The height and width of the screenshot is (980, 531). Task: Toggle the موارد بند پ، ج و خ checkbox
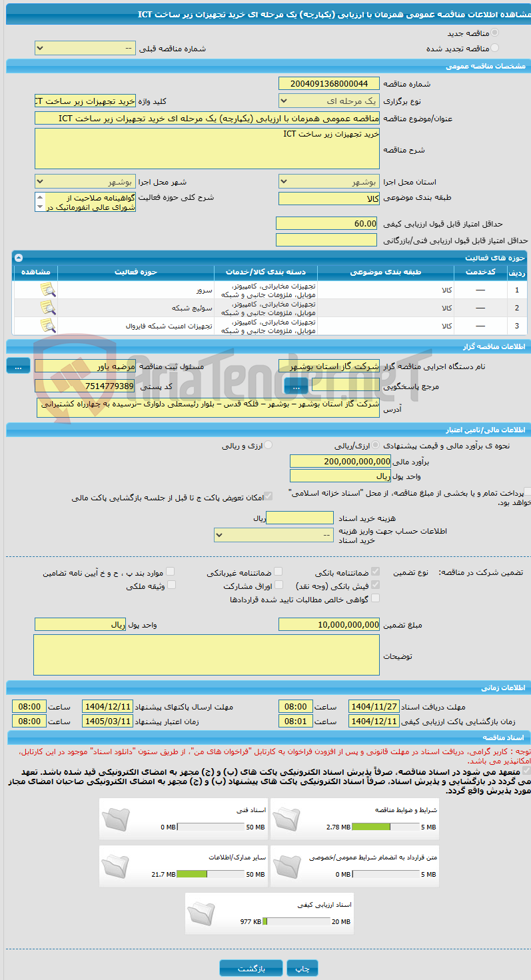[x=171, y=572]
